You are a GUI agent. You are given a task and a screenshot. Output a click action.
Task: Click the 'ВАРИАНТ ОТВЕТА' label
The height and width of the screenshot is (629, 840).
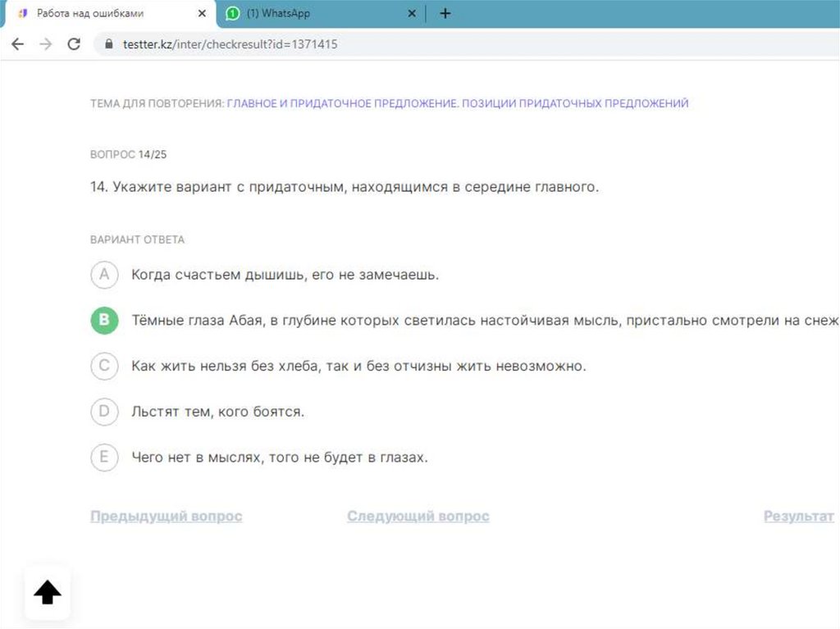tap(137, 239)
